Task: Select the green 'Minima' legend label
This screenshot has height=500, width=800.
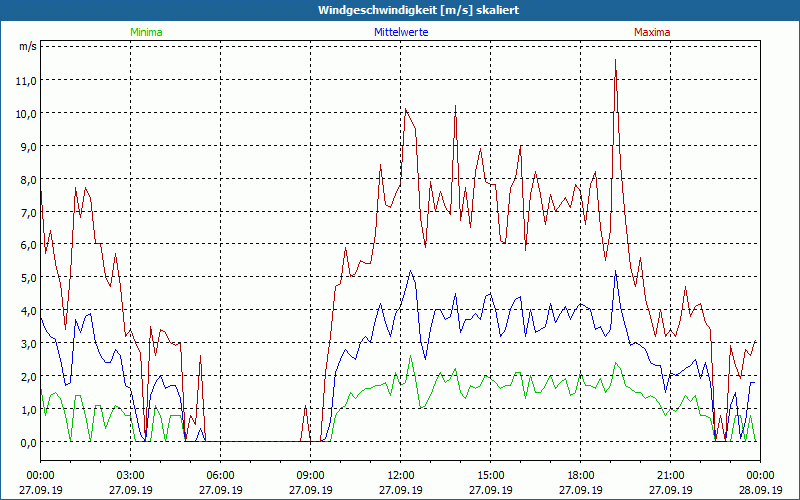Action: click(146, 32)
